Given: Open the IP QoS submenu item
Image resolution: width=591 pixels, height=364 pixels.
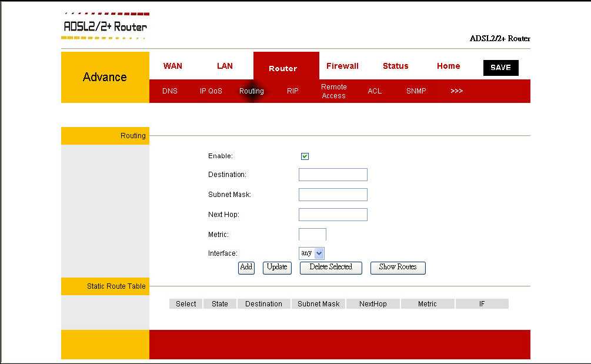Looking at the screenshot, I should click(x=211, y=91).
